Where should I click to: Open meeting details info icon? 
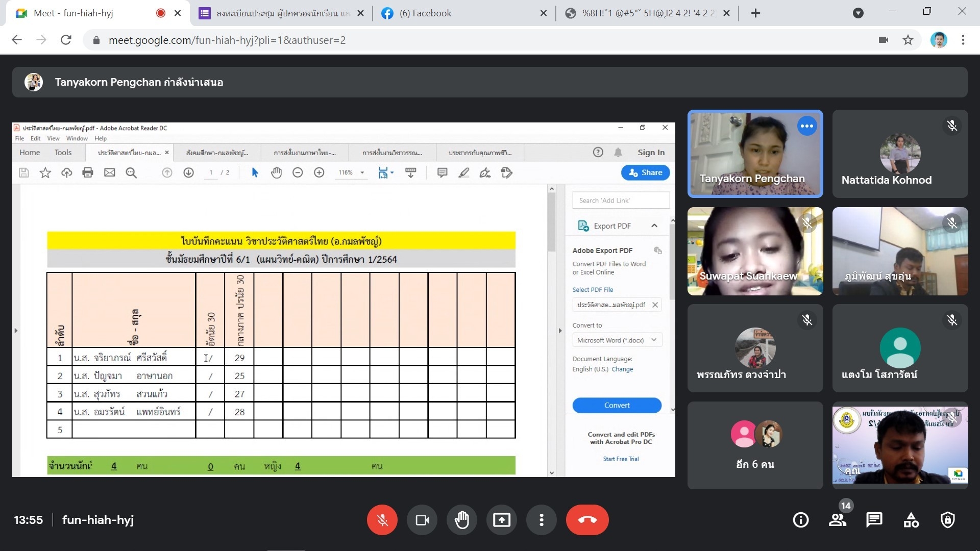pyautogui.click(x=800, y=520)
